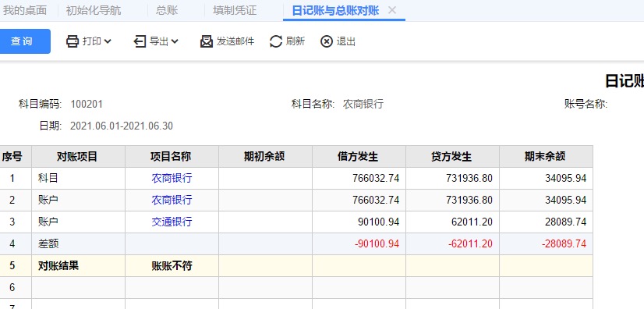Click the 90100.94 debit value

pos(379,222)
